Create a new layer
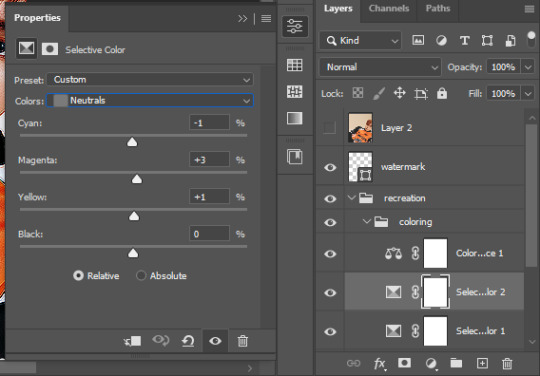The height and width of the screenshot is (376, 540). [x=482, y=363]
